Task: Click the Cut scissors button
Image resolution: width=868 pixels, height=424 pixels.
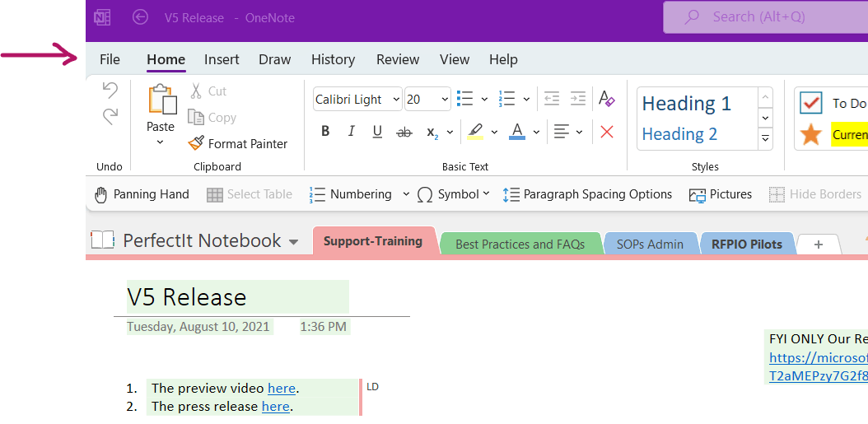Action: 208,91
